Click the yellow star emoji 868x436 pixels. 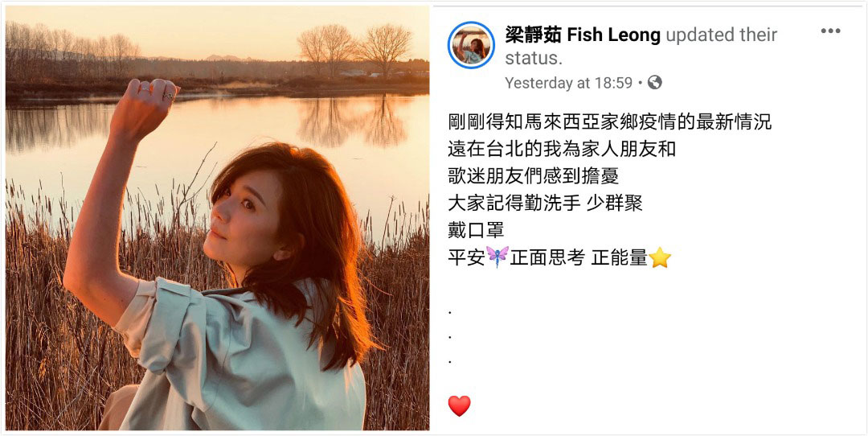coord(659,257)
